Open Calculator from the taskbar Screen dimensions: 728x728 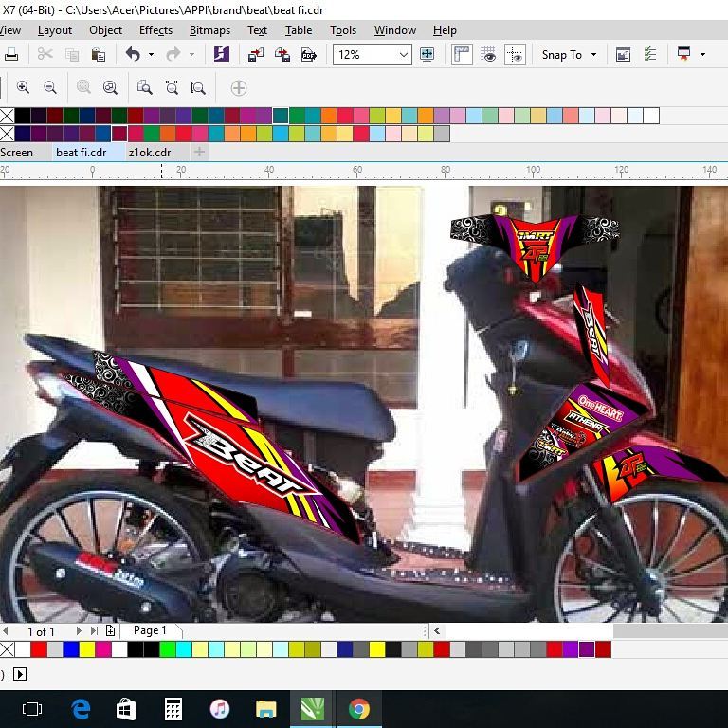point(173,709)
